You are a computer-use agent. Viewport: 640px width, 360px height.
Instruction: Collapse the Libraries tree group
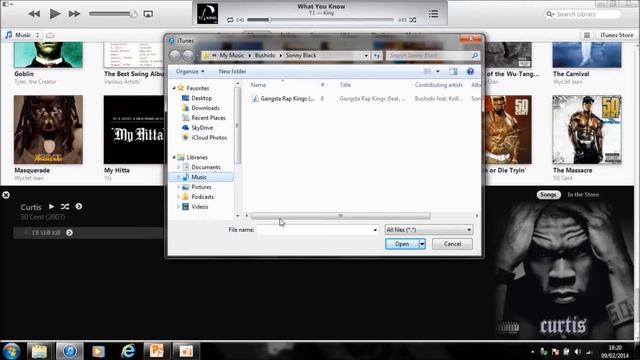[x=174, y=157]
